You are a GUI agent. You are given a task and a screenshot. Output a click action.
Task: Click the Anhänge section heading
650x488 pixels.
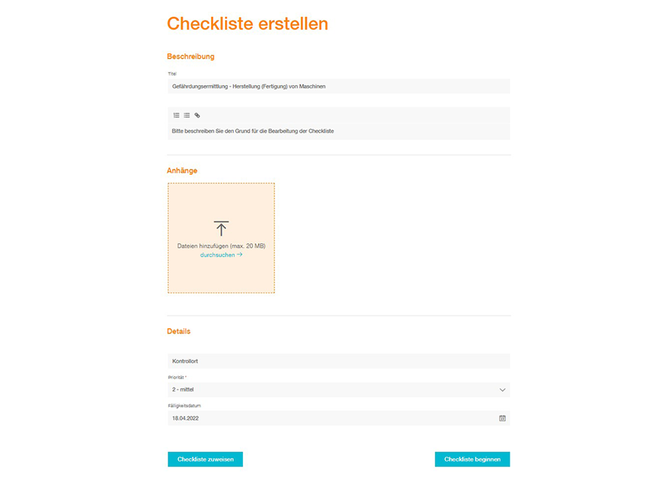(x=182, y=170)
